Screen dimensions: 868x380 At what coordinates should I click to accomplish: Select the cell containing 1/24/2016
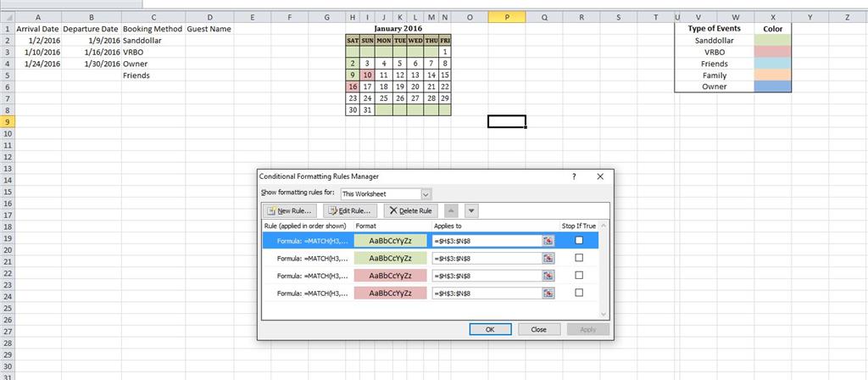click(x=38, y=64)
